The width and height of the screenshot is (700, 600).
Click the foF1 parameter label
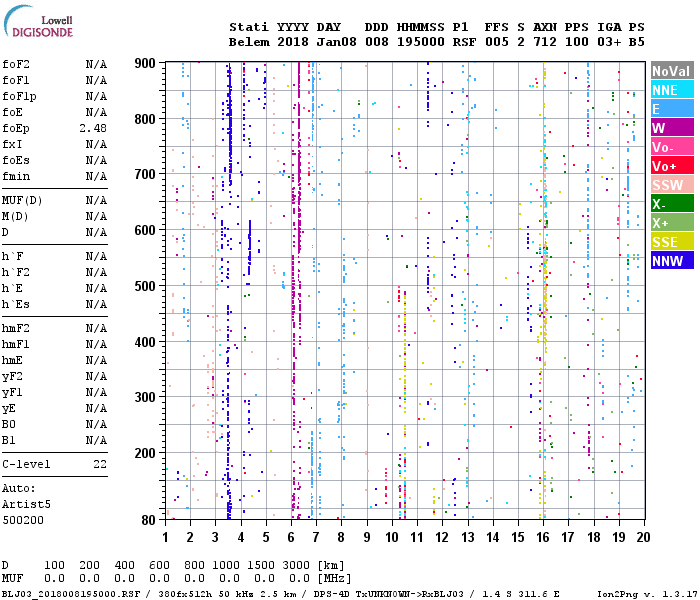click(x=16, y=80)
